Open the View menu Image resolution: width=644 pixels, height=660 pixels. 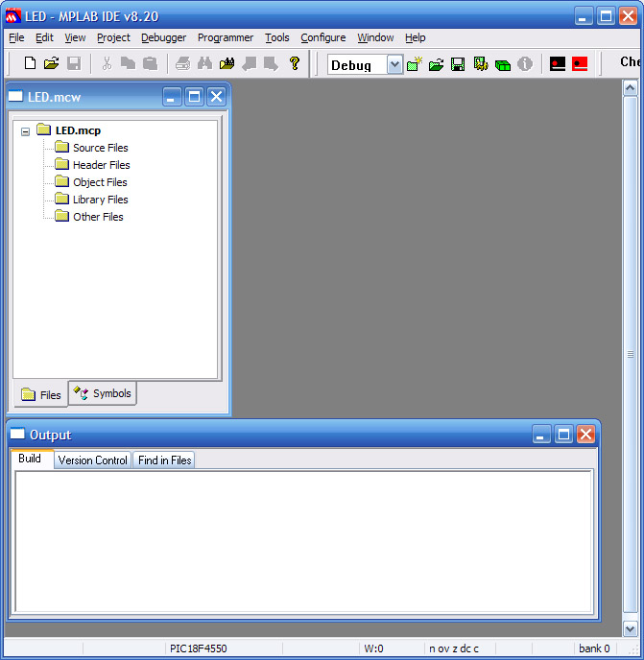coord(75,37)
